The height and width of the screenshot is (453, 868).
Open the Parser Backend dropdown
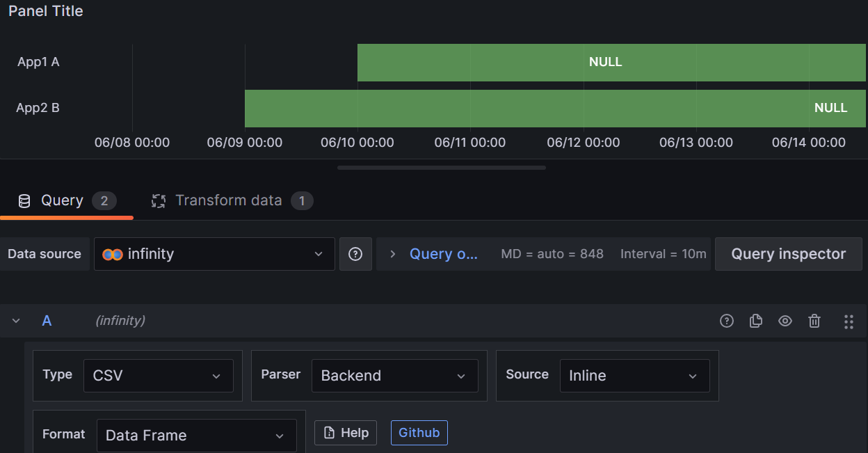pyautogui.click(x=394, y=376)
